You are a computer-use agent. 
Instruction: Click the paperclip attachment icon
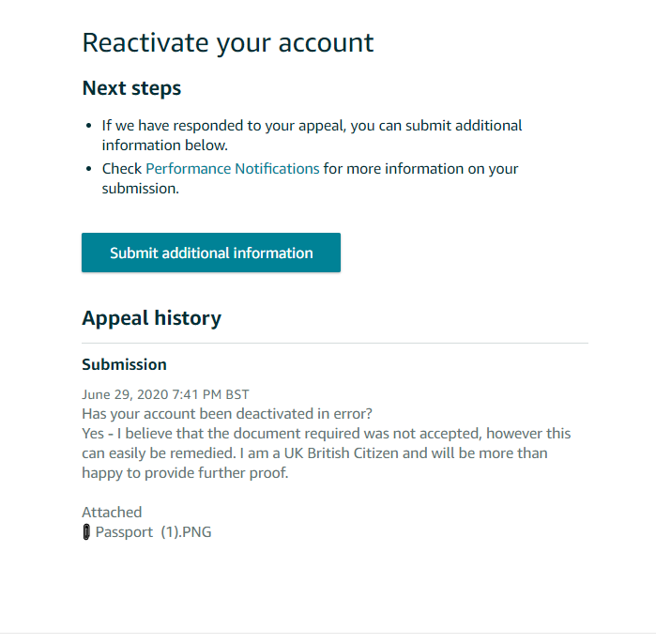[87, 532]
